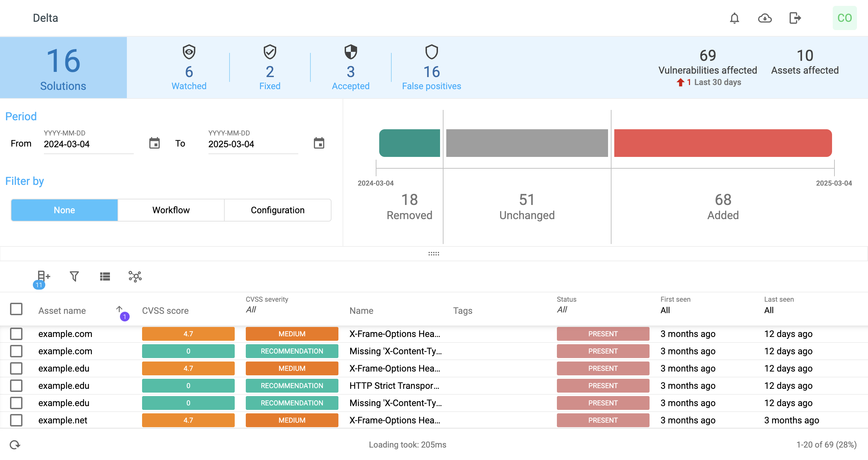Open the To date calendar picker

click(319, 143)
